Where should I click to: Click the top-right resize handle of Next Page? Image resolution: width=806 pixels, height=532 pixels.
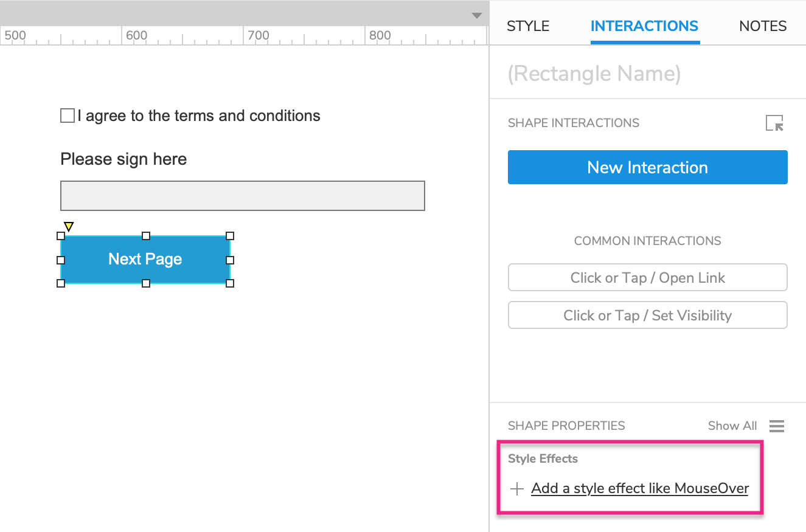point(230,236)
